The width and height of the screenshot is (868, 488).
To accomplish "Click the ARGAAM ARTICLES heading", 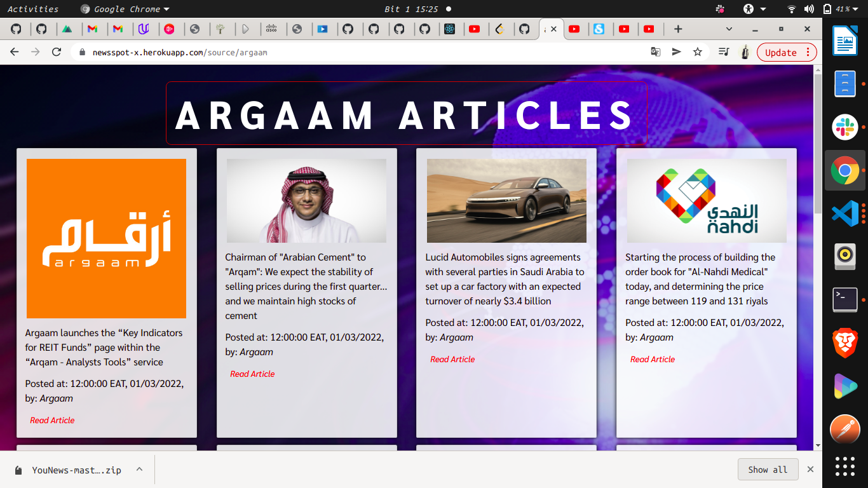I will 405,114.
